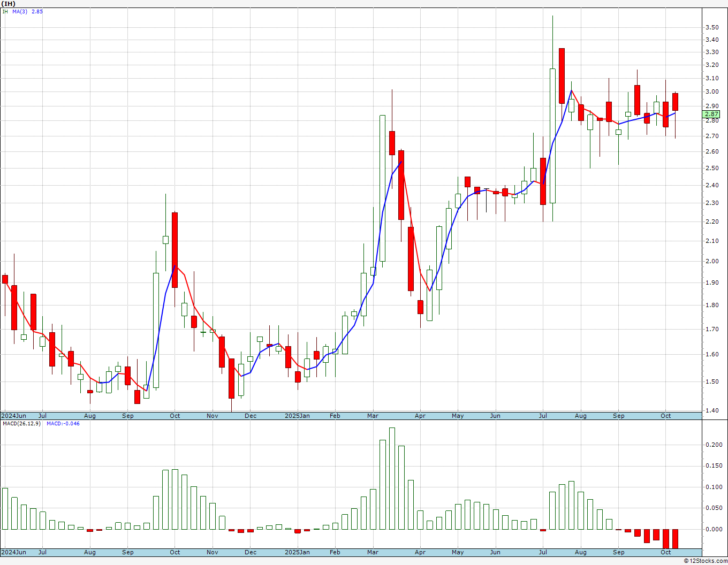Click the 2024Jun date marker on price chart

point(13,416)
